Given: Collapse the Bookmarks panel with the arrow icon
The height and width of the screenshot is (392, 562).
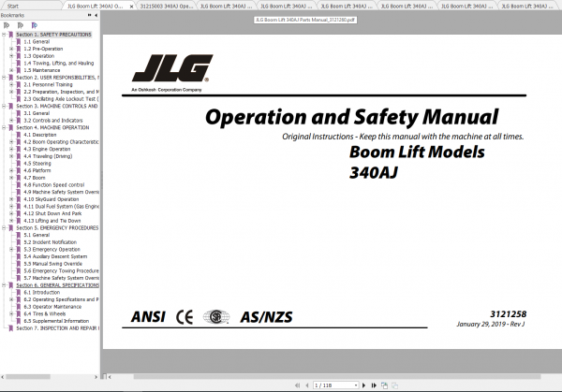Looking at the screenshot, I should coord(96,15).
